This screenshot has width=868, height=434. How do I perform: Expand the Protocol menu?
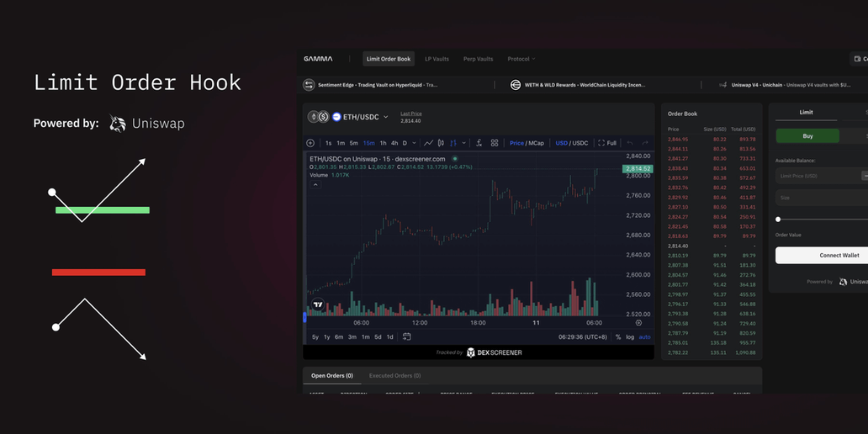[x=521, y=59]
